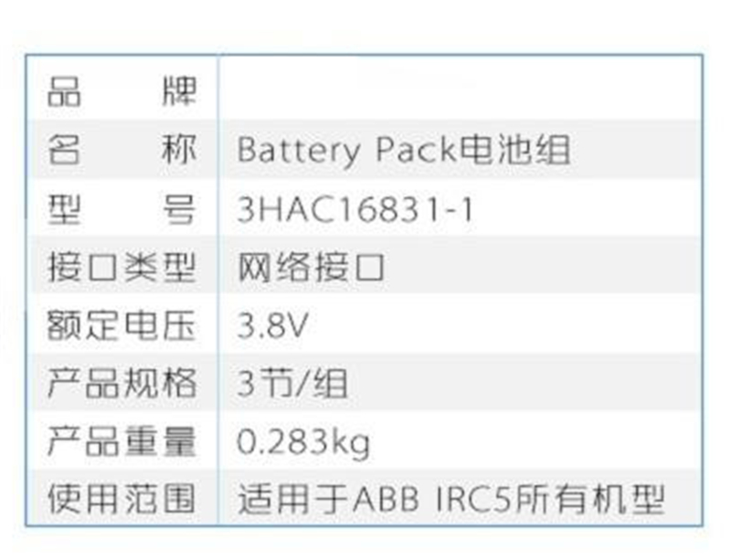Select the 0.283kg weight value
This screenshot has width=731, height=560.
303,442
